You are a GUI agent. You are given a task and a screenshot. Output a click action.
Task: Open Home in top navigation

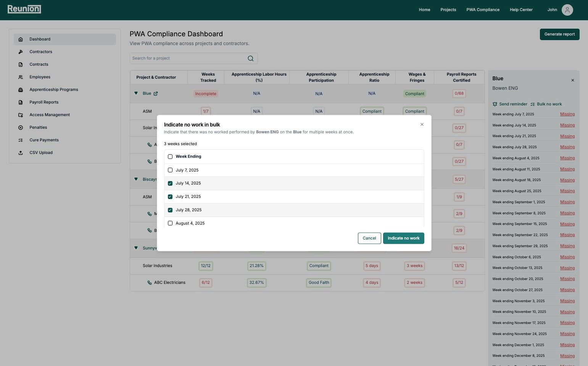424,10
